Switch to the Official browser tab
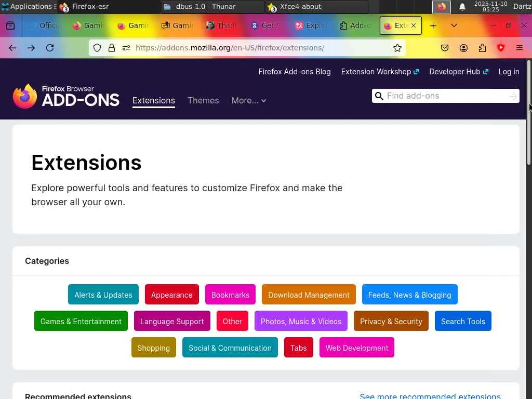This screenshot has height=399, width=532. 45,25
